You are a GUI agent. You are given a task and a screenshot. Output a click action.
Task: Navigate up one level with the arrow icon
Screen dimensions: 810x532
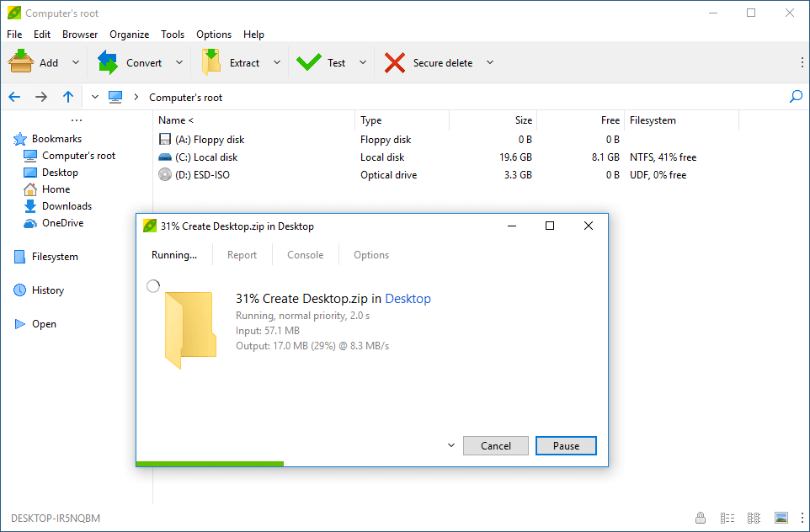point(68,96)
